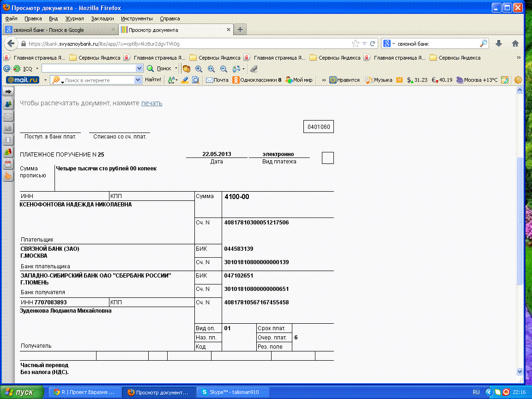The image size is (532, 399).
Task: Open the ICQ search field dropdown arrow
Action: [139, 68]
